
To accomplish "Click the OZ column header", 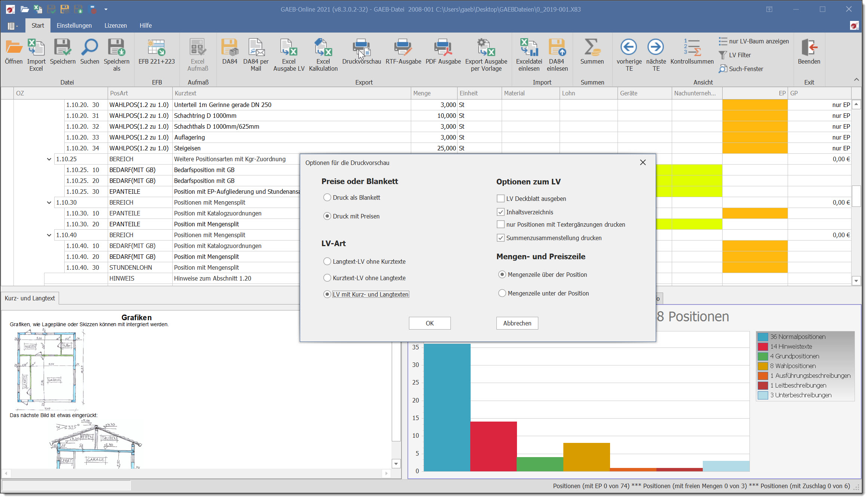I will pos(61,93).
